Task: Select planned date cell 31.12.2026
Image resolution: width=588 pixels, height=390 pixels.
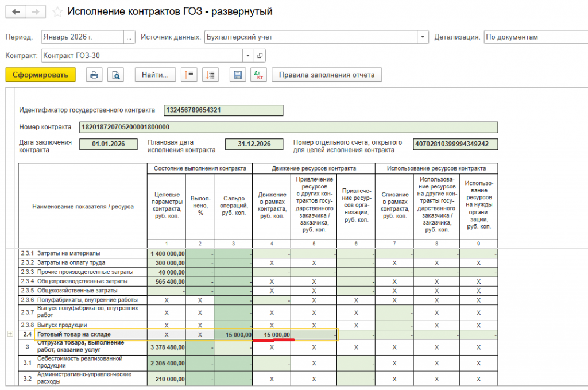Action: [254, 144]
